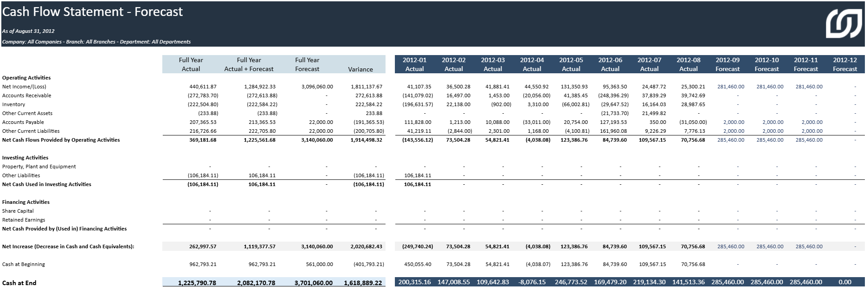Click the Variance column header
The height and width of the screenshot is (290, 868).
[x=360, y=69]
